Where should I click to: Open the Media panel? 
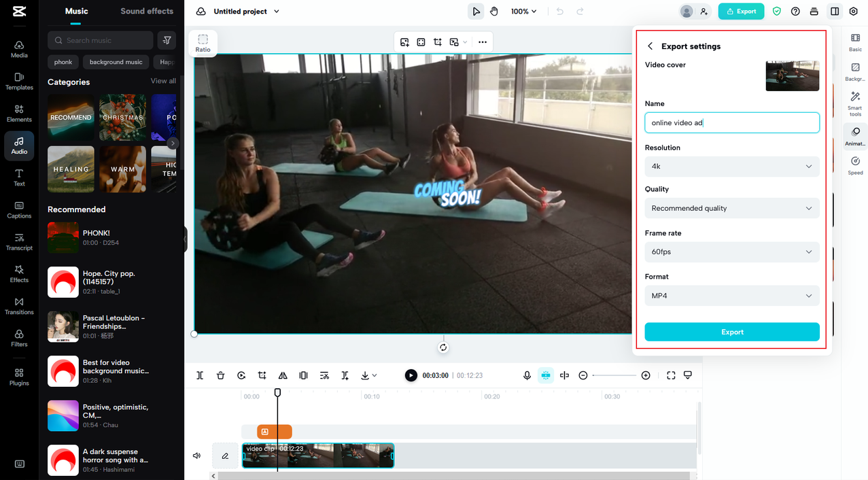click(19, 48)
